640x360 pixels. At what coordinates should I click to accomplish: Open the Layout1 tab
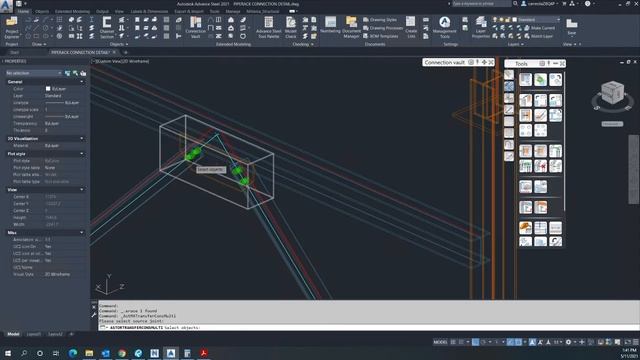coord(33,334)
